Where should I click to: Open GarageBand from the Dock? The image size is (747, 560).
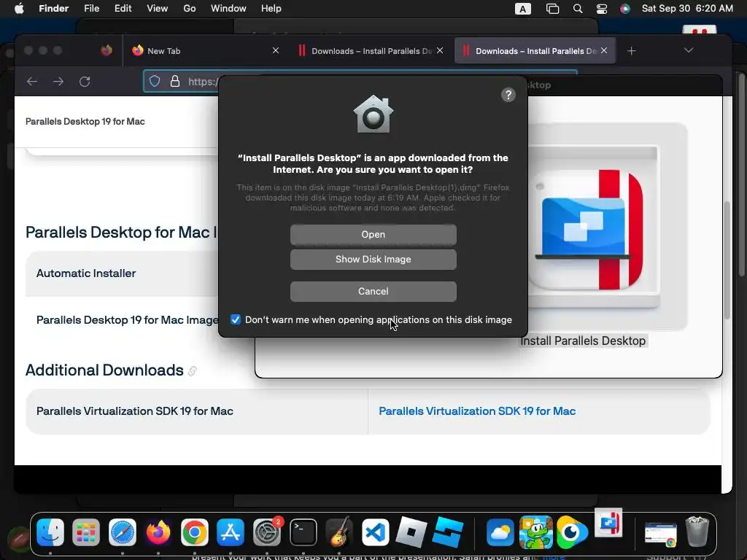[x=338, y=532]
